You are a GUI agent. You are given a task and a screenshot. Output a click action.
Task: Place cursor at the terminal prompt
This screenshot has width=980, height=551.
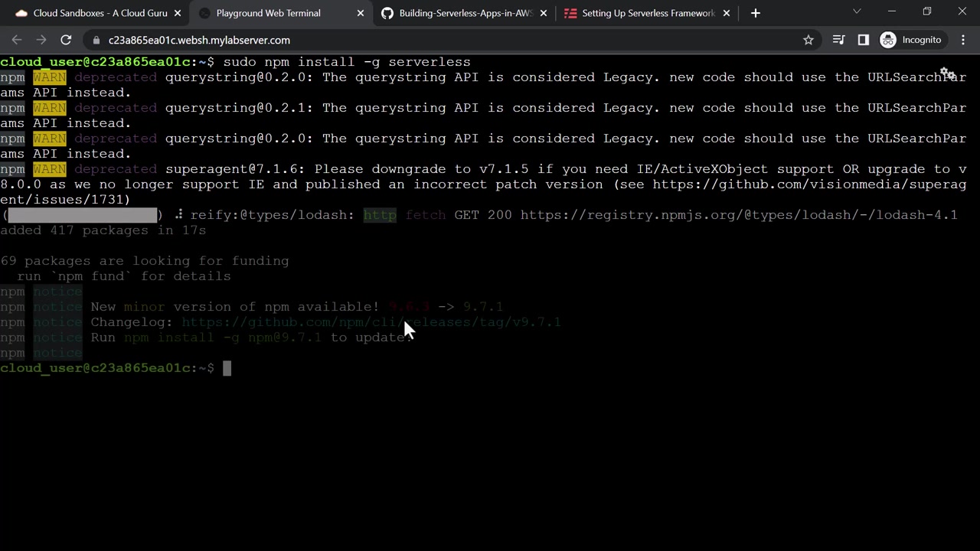[227, 368]
